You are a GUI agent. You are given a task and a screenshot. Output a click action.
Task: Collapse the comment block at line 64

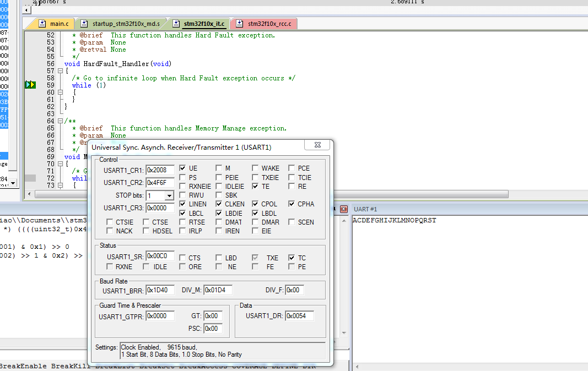pyautogui.click(x=60, y=121)
